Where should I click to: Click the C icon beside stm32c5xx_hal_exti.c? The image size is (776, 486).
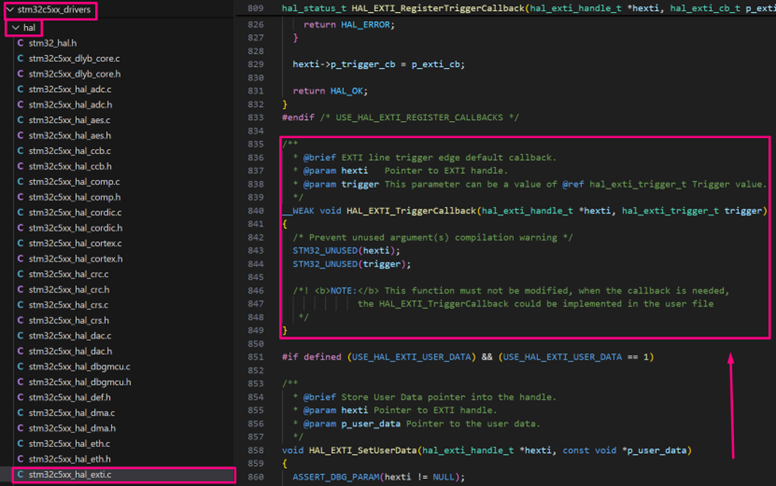(20, 474)
